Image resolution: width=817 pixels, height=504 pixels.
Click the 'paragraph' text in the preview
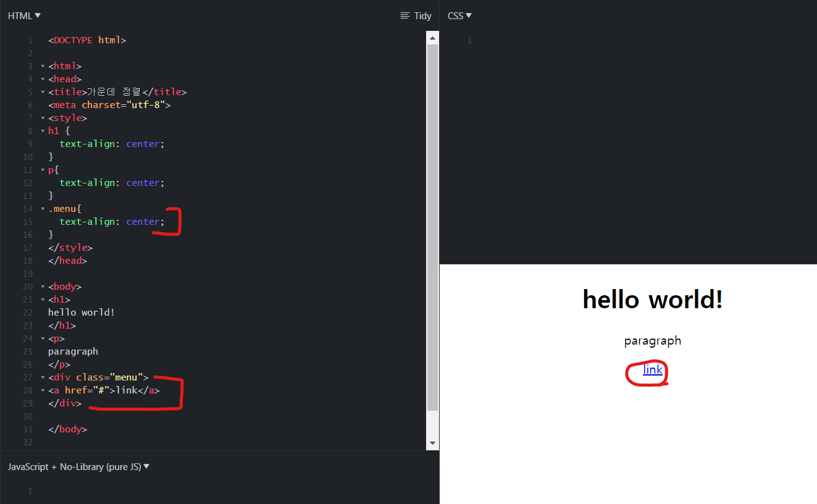point(653,341)
